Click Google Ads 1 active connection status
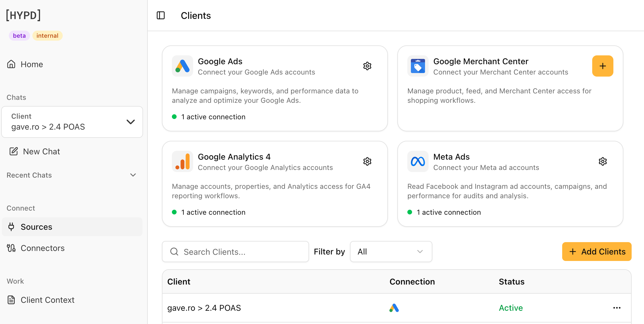The image size is (644, 324). [209, 117]
